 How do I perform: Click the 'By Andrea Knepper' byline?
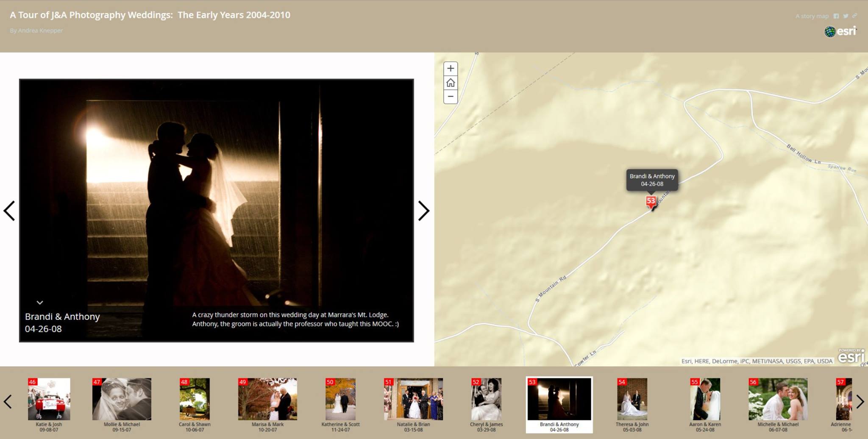(36, 31)
